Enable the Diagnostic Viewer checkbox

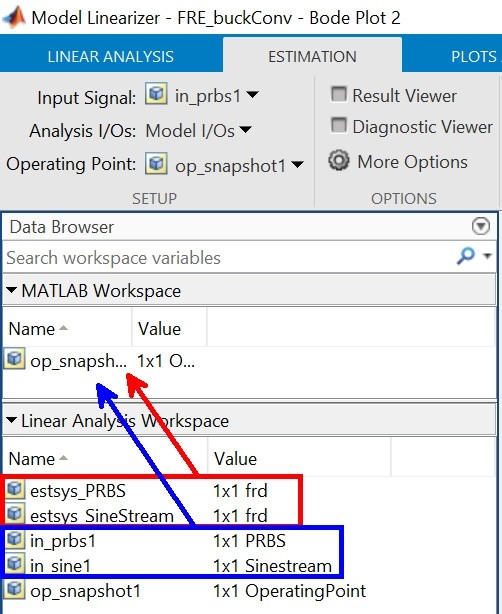[339, 126]
